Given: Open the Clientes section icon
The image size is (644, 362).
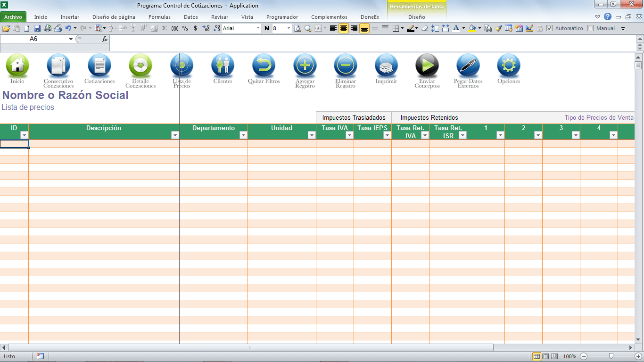Looking at the screenshot, I should 223,66.
